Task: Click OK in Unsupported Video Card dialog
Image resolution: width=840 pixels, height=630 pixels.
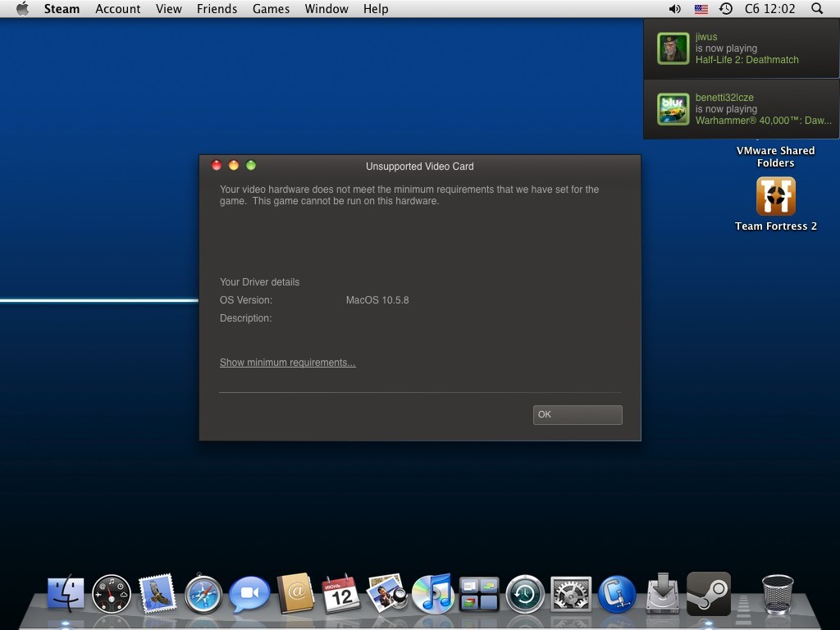Action: tap(577, 414)
